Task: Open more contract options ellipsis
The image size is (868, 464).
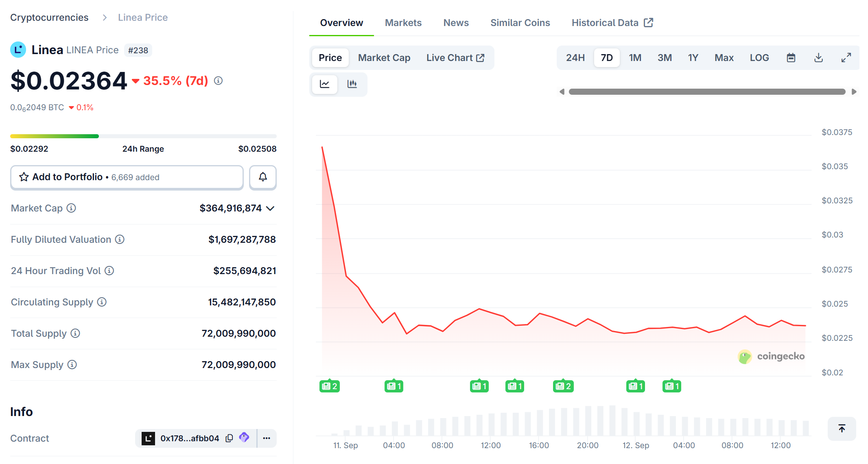Action: tap(267, 438)
